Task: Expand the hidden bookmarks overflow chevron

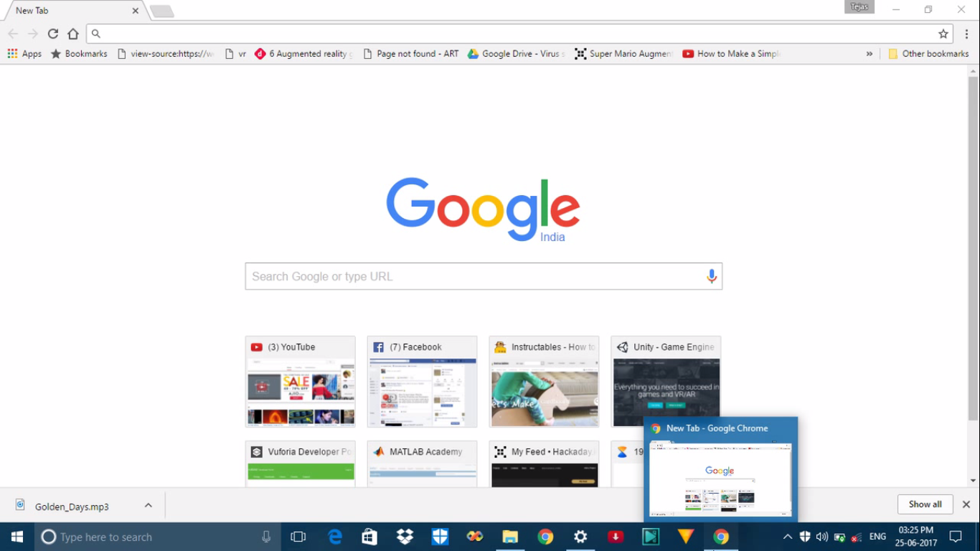Action: pyautogui.click(x=870, y=54)
